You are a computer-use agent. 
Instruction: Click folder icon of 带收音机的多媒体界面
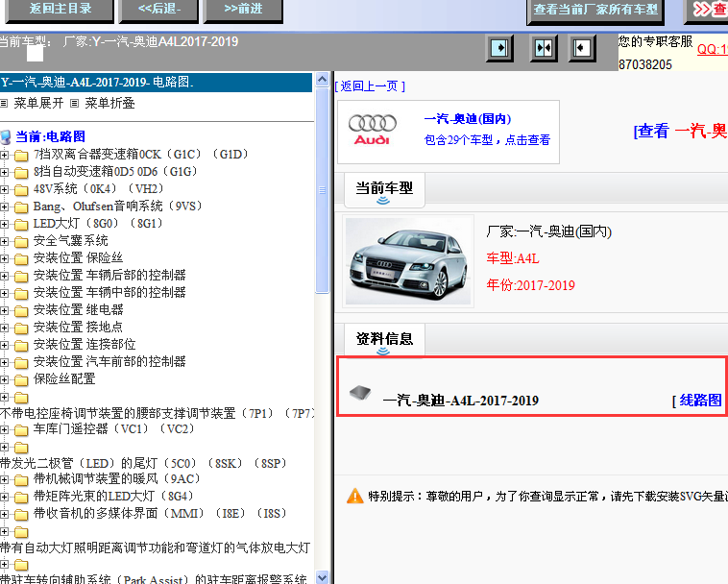[21, 515]
